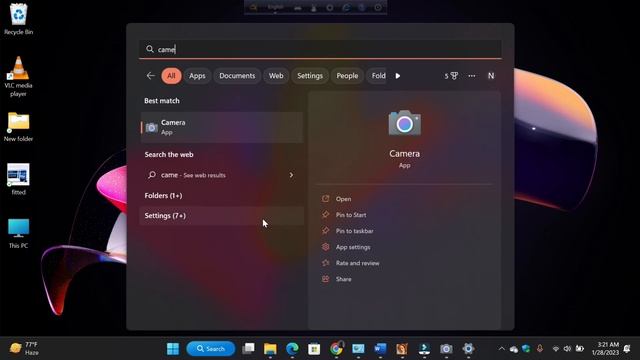The width and height of the screenshot is (640, 360).
Task: Open Task View on the taskbar
Action: (x=248, y=349)
